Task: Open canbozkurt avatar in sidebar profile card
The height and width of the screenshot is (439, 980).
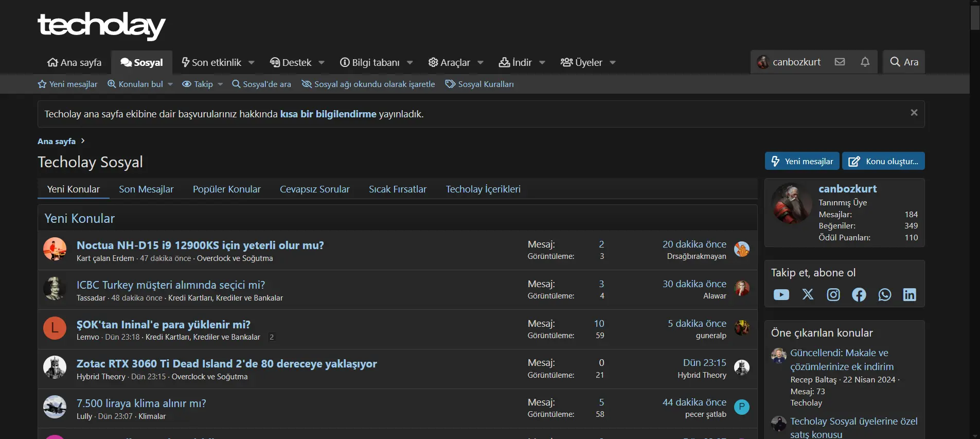Action: click(792, 203)
